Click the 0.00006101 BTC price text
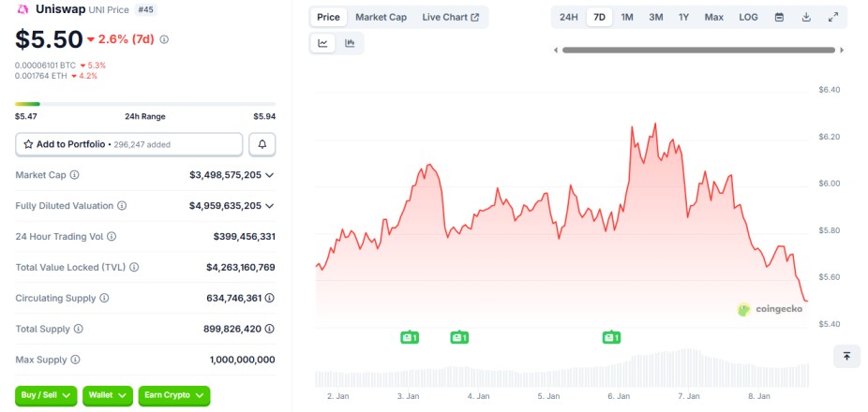The height and width of the screenshot is (412, 868). [x=45, y=66]
